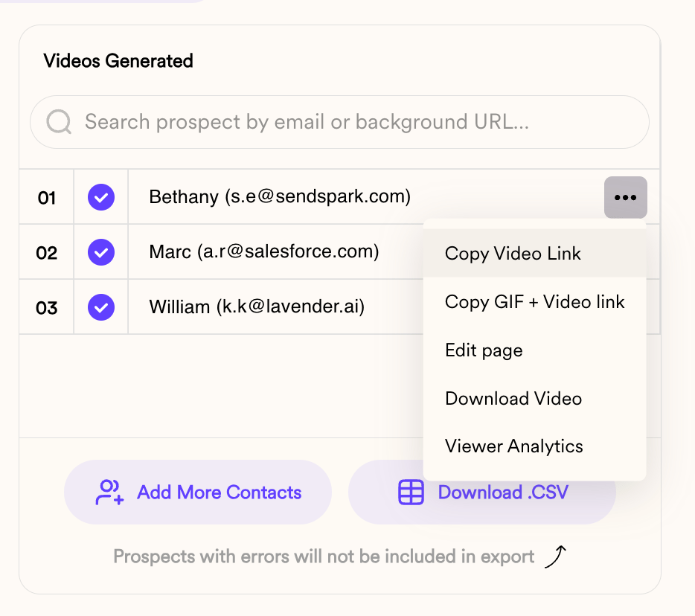The image size is (695, 616).
Task: Open the three-dot menu for Bethany
Action: pyautogui.click(x=625, y=197)
